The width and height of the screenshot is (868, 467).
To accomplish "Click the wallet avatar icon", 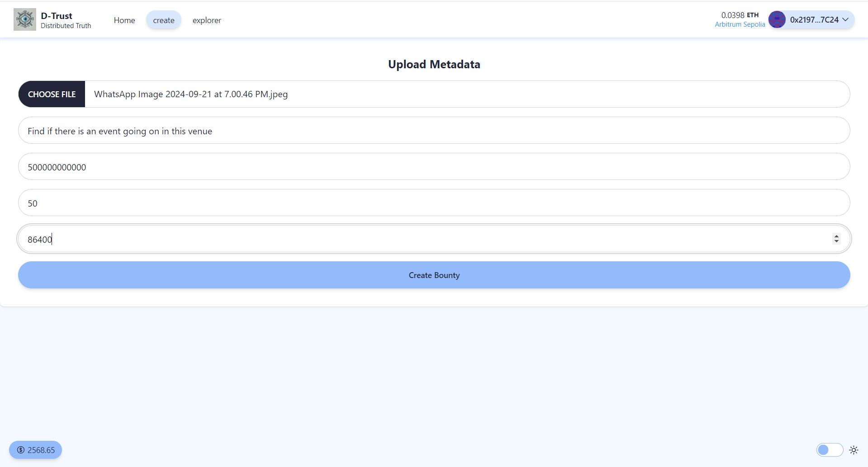I will tap(777, 20).
